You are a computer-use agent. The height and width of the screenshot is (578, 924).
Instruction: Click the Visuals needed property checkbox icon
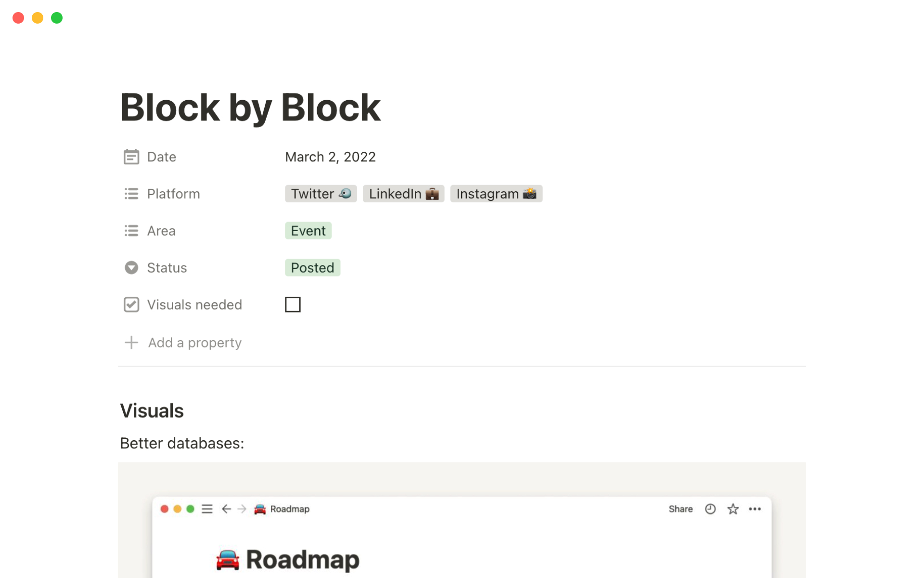click(x=131, y=304)
